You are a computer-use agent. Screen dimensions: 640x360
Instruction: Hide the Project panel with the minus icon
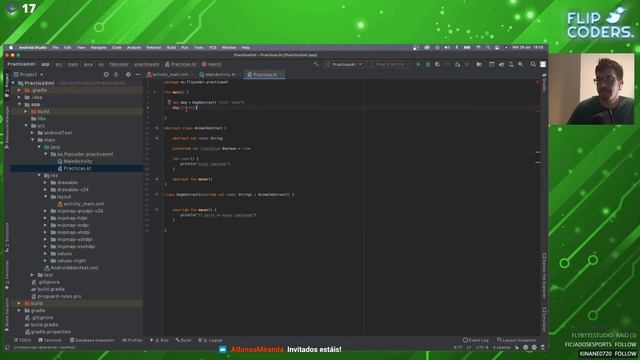pos(138,75)
